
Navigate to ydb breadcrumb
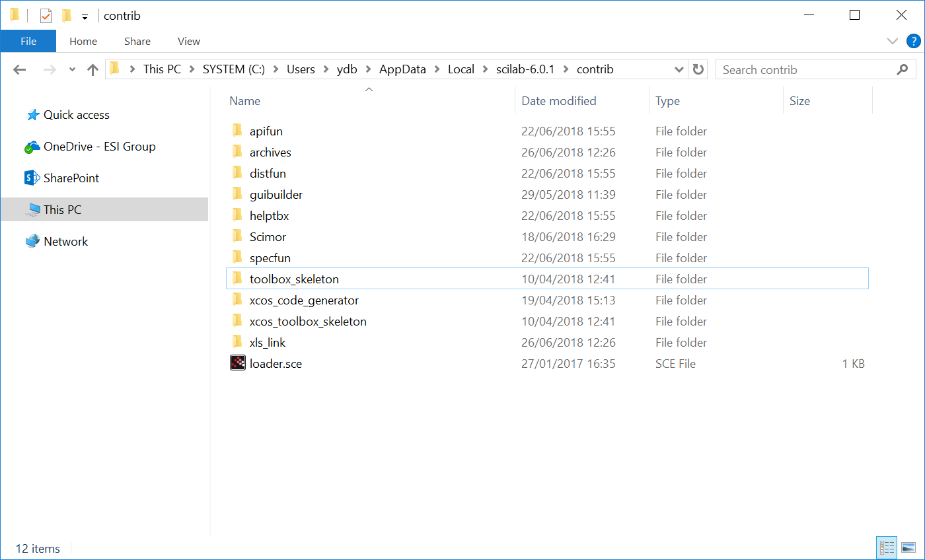point(347,69)
